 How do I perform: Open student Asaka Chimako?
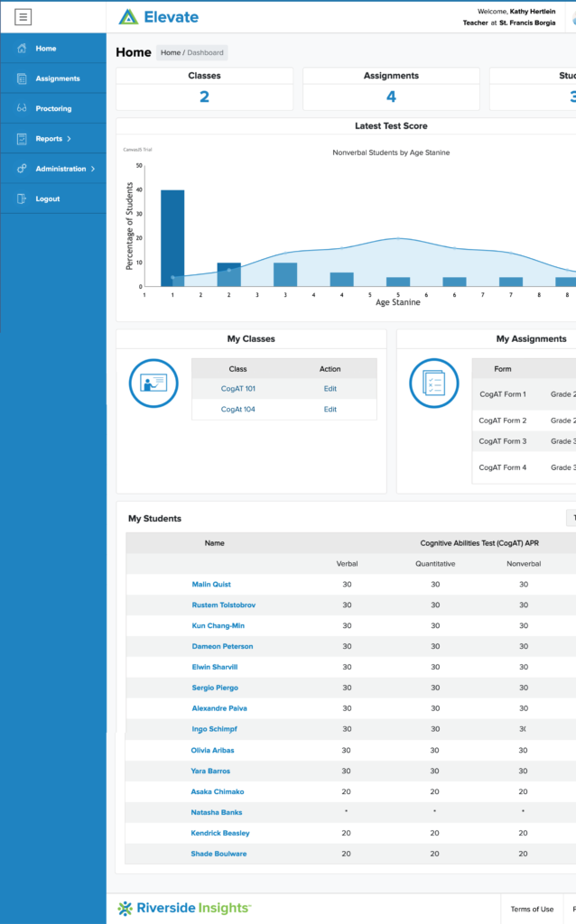coord(217,791)
